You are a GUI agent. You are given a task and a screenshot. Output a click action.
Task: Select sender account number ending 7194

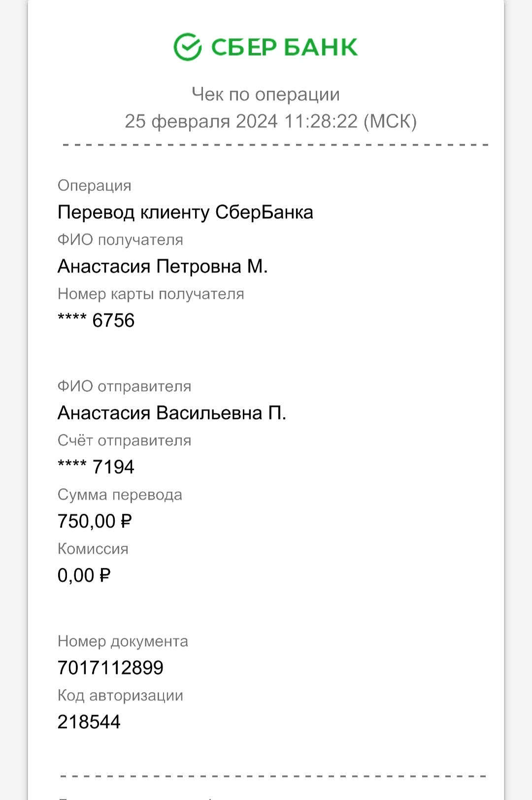click(x=96, y=467)
